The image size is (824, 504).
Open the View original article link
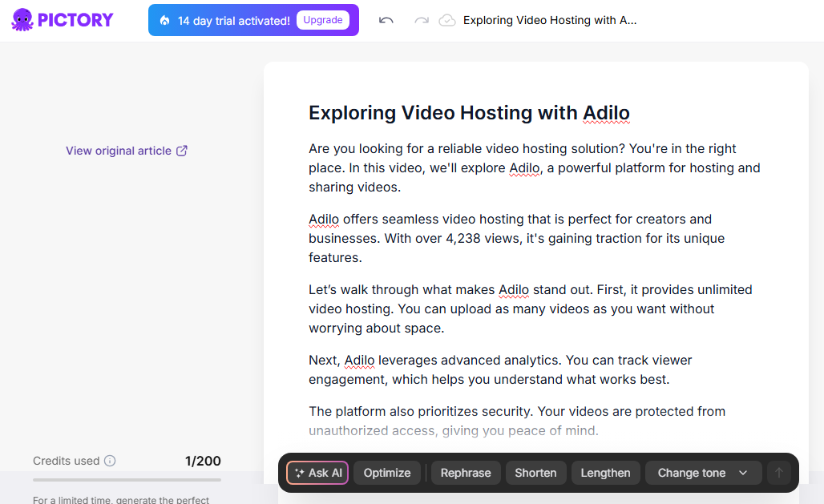click(x=127, y=151)
